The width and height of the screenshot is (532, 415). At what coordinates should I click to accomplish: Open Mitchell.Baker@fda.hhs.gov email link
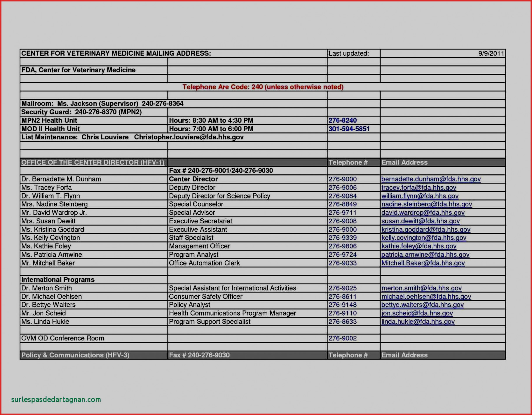423,263
